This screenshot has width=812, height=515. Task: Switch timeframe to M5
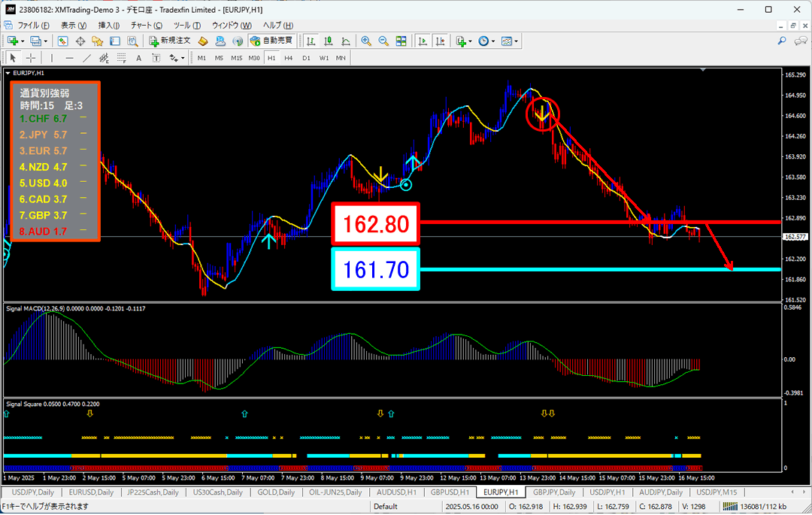pyautogui.click(x=219, y=58)
